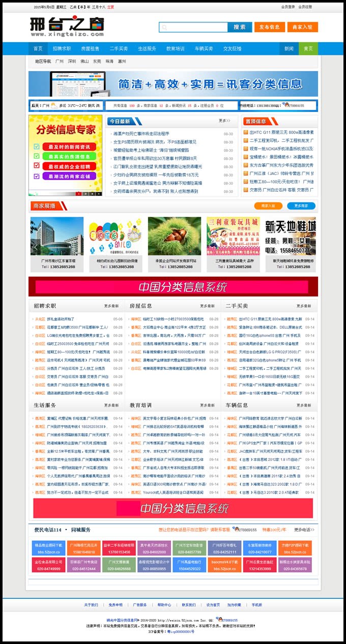The image size is (346, 644).
Task: Open news 淮潭产妇死亡事件
Action: [141, 134]
